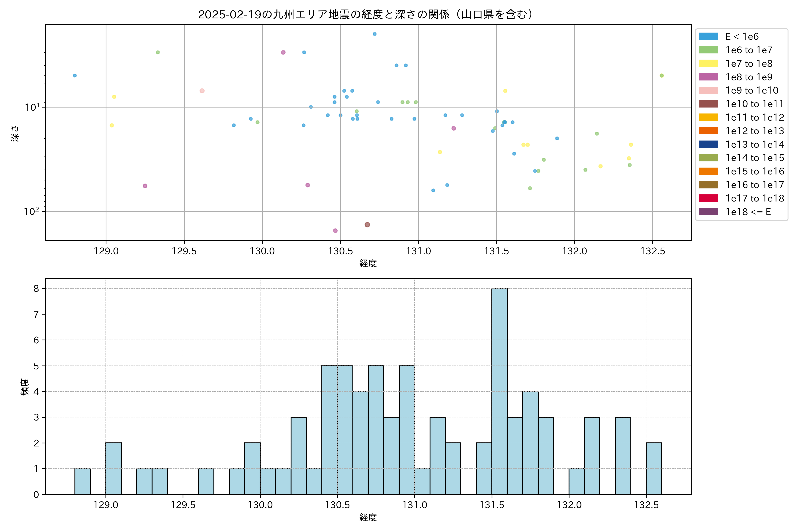
Task: Click the pink scatter point near longitude 129.6
Action: [202, 91]
